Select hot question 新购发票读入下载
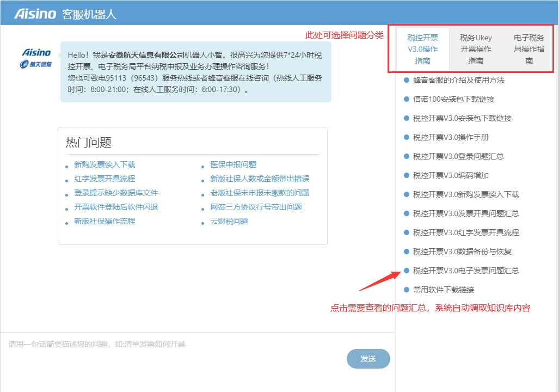The width and height of the screenshot is (559, 392). pos(105,164)
